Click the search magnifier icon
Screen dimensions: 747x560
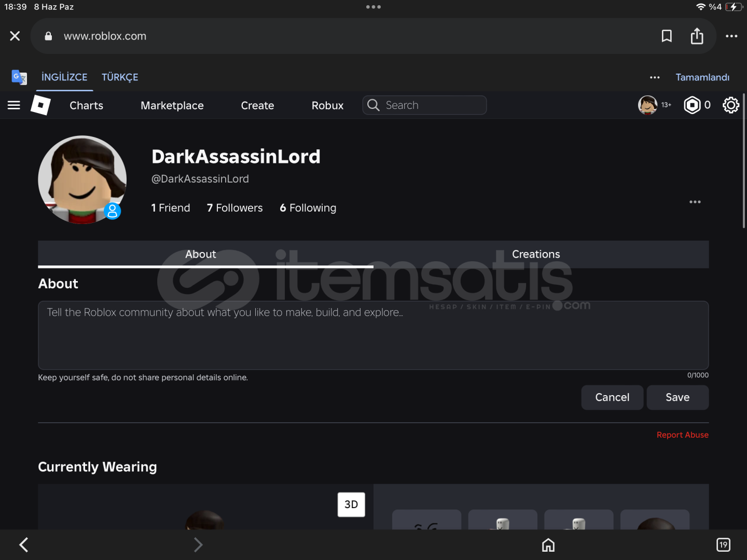pos(373,105)
